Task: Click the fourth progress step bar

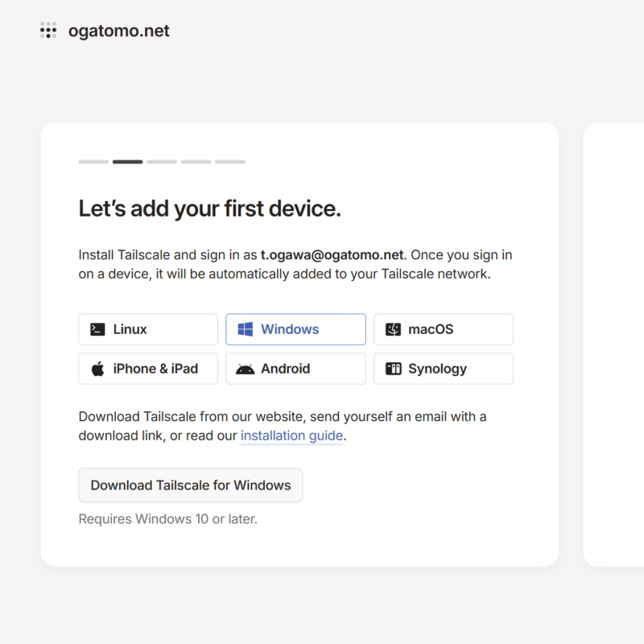Action: (x=196, y=162)
